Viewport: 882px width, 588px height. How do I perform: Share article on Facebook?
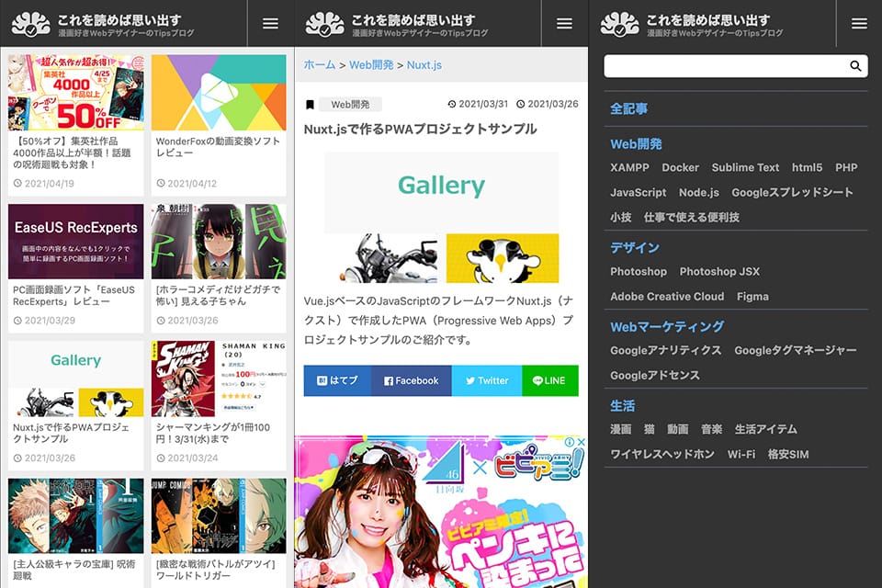pyautogui.click(x=412, y=380)
